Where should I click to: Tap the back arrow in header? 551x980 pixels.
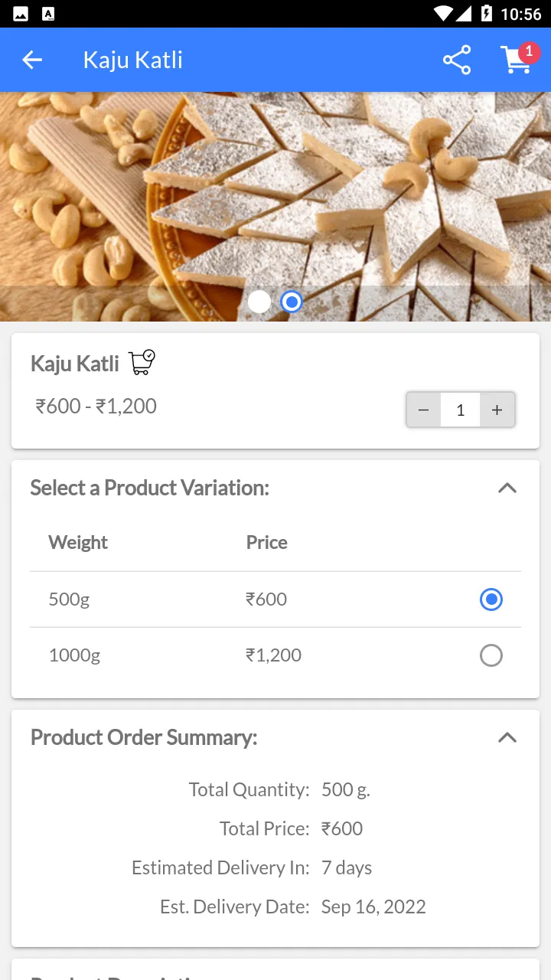click(x=32, y=60)
